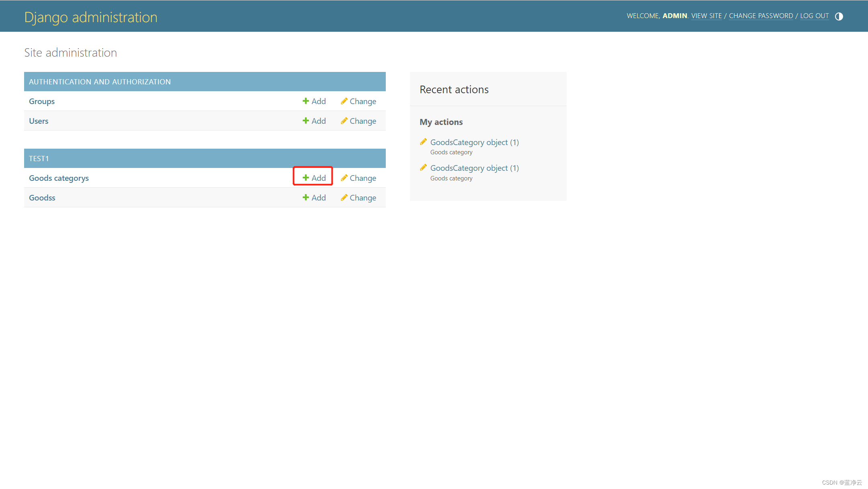The height and width of the screenshot is (489, 868).
Task: Click the plus icon for Groups
Action: coord(306,101)
